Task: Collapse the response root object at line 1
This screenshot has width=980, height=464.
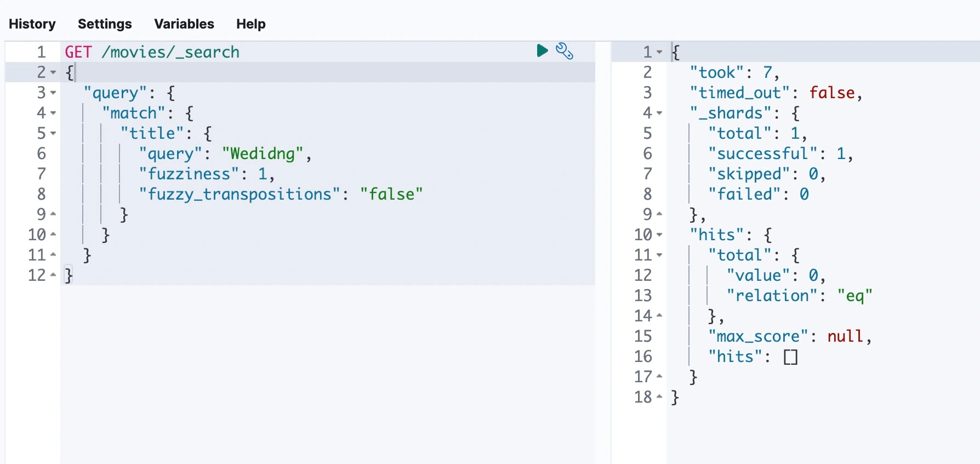Action: 659,52
